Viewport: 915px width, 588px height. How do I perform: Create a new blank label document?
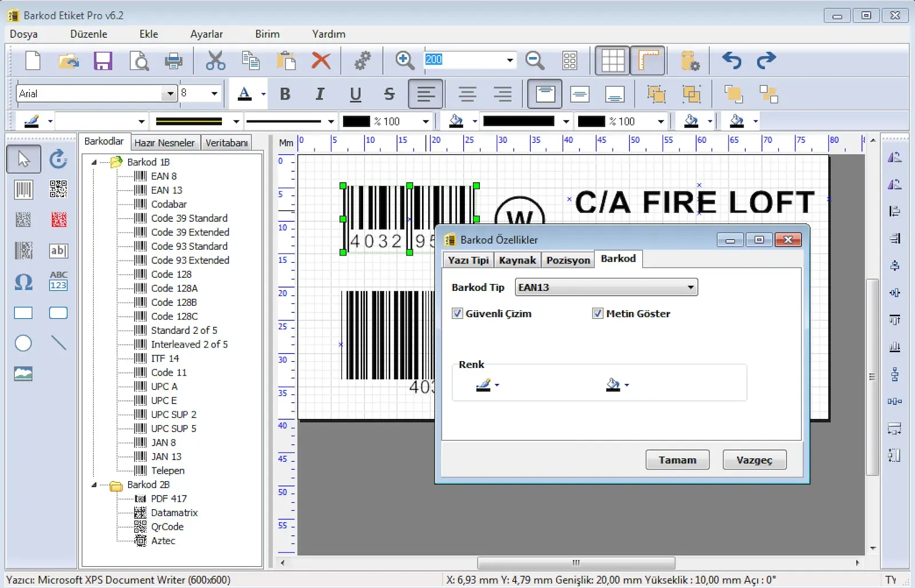click(33, 60)
